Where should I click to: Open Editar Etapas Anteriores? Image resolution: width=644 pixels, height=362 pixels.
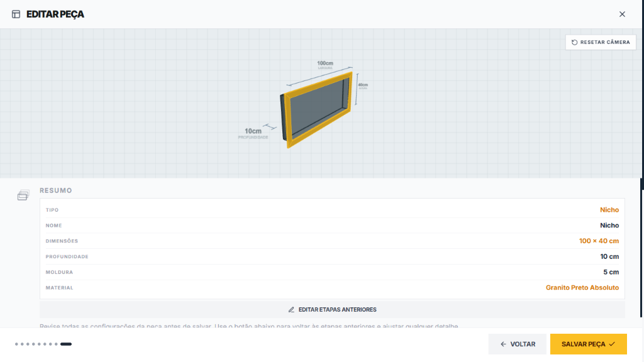[332, 309]
